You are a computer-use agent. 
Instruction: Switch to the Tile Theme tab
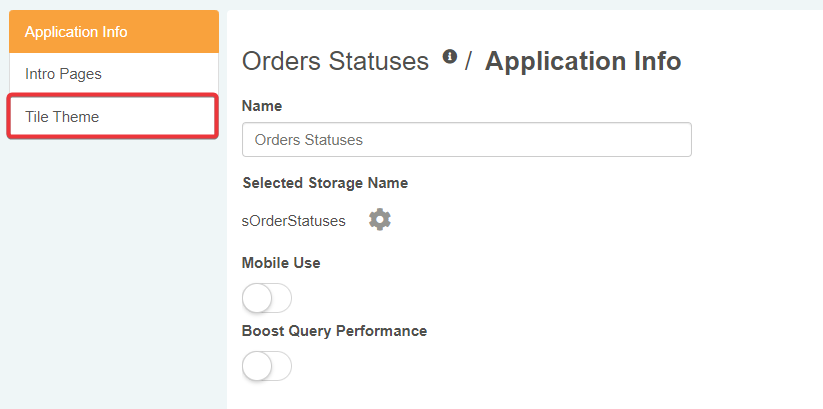[x=113, y=117]
